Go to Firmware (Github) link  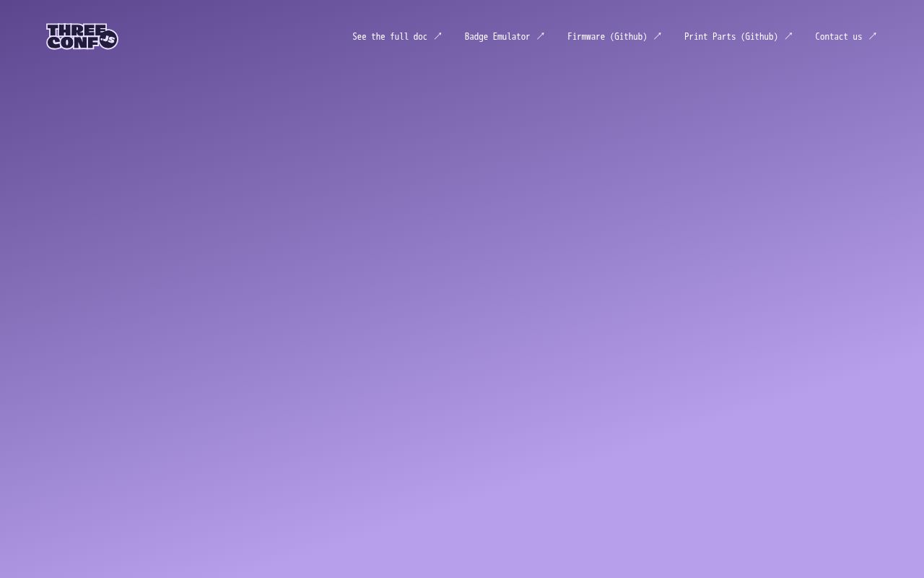[614, 36]
